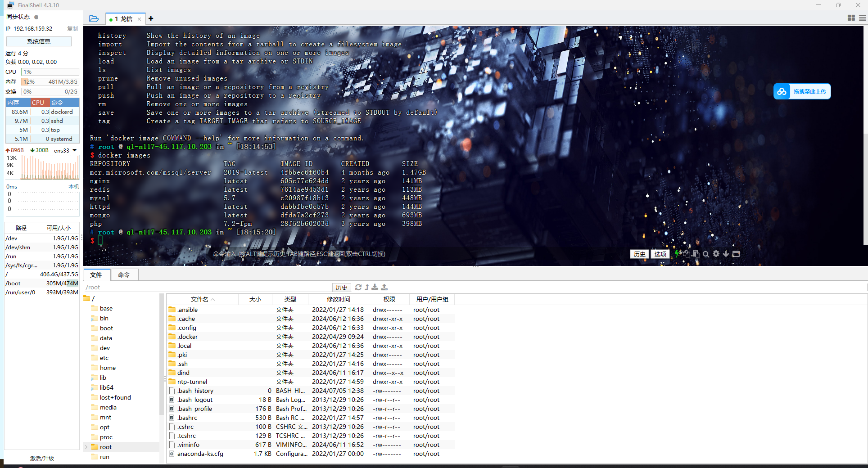Refresh the file list
Image resolution: width=868 pixels, height=468 pixels.
coord(358,287)
